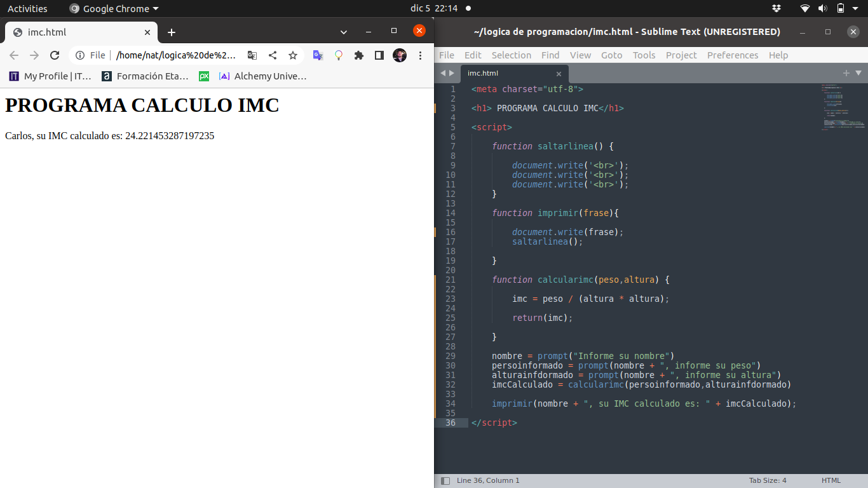
Task: Open the clock and calendar in top bar
Action: point(434,8)
